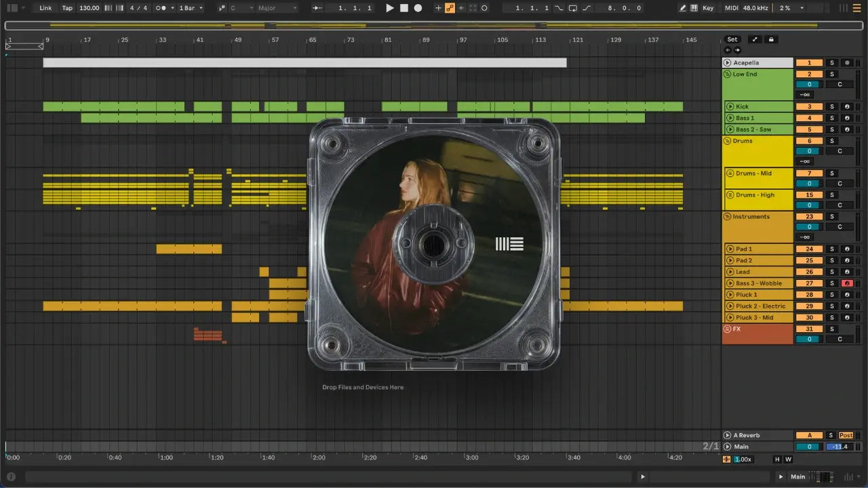This screenshot has width=868, height=488.
Task: Unfold the Lead track
Action: (x=730, y=272)
